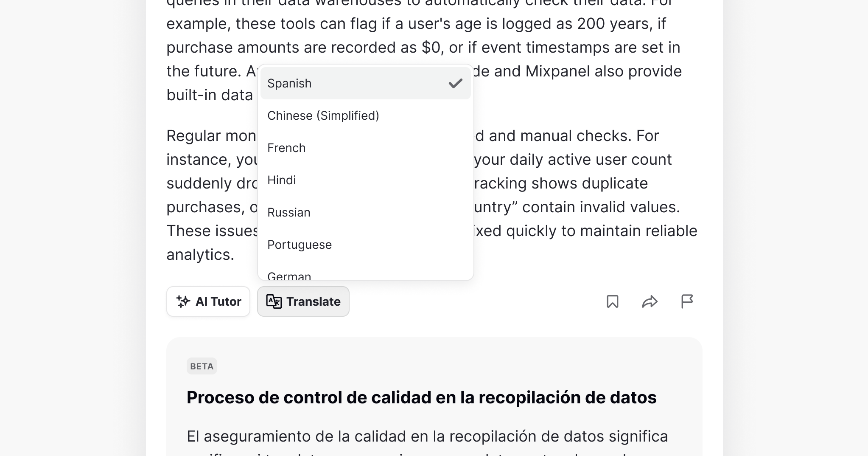
Task: Collapse the Translate language dropdown
Action: 303,301
